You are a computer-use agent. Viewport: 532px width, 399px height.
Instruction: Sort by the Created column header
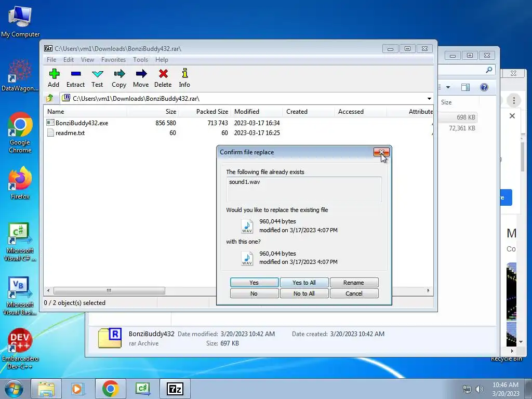(309, 112)
